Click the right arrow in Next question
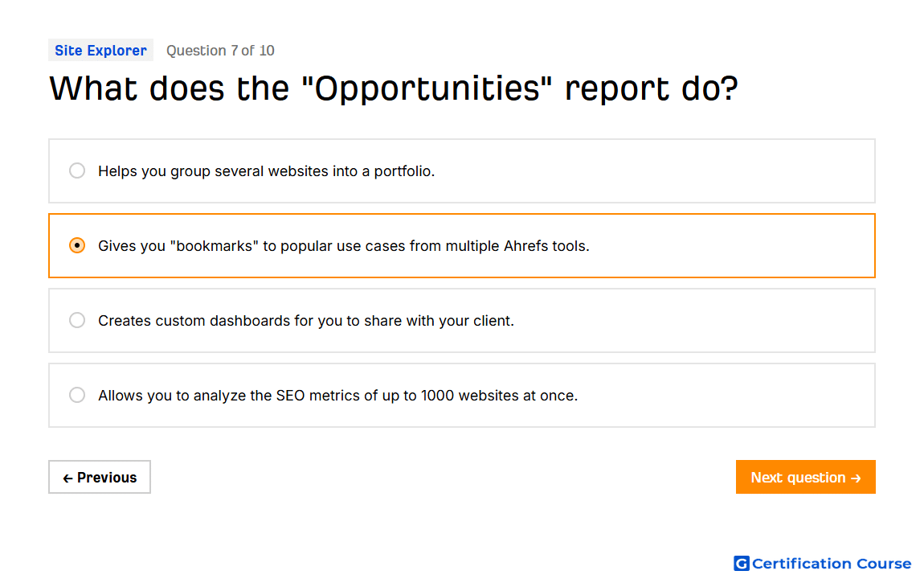 point(857,478)
